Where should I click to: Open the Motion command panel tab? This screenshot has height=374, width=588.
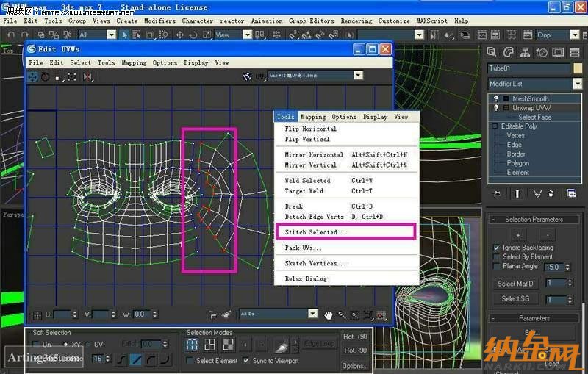[x=541, y=52]
